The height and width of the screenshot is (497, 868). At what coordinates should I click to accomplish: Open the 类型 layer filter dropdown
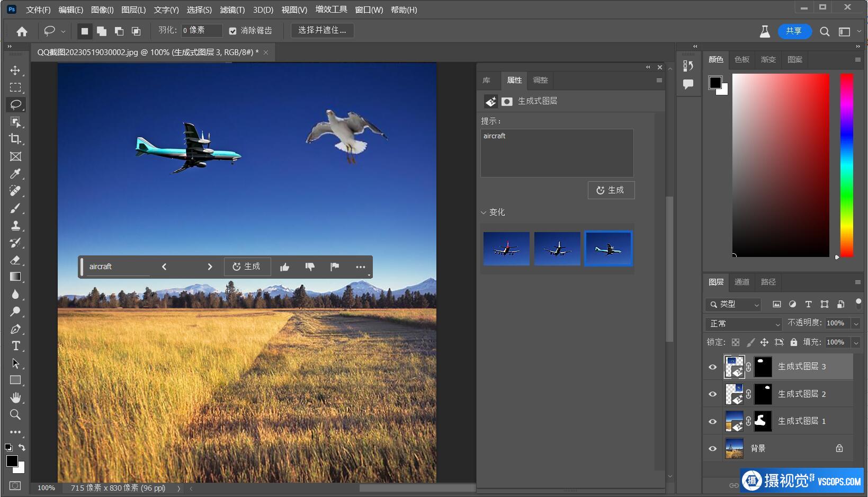pos(733,304)
